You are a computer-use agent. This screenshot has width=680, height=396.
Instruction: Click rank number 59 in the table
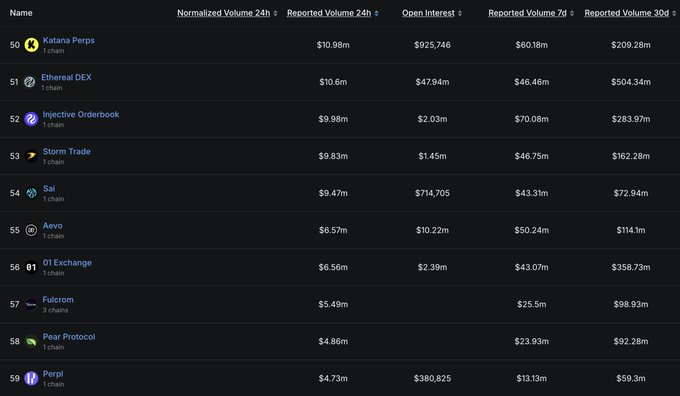click(15, 379)
